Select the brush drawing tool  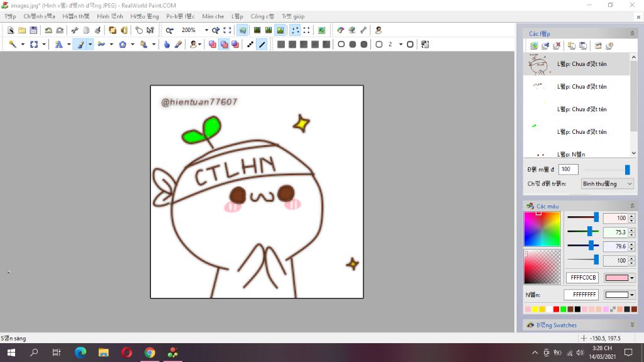[80, 45]
